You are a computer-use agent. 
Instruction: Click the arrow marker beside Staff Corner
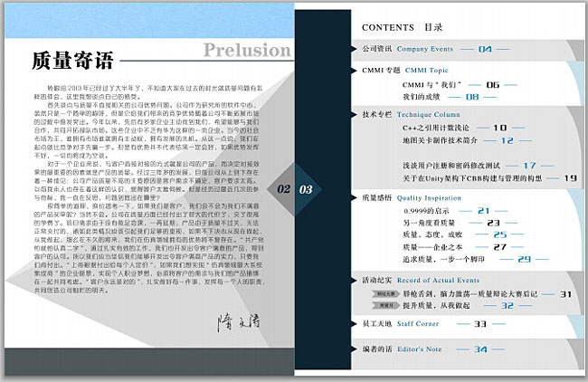click(354, 322)
